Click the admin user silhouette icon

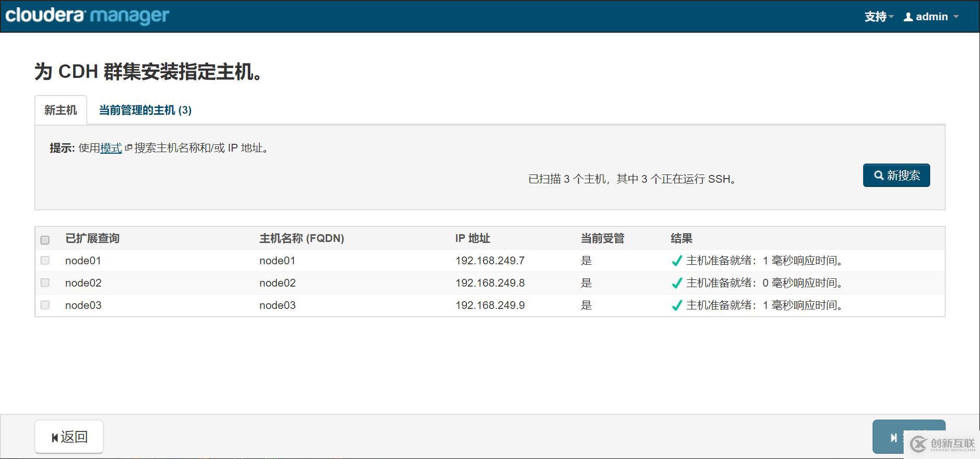pos(908,17)
